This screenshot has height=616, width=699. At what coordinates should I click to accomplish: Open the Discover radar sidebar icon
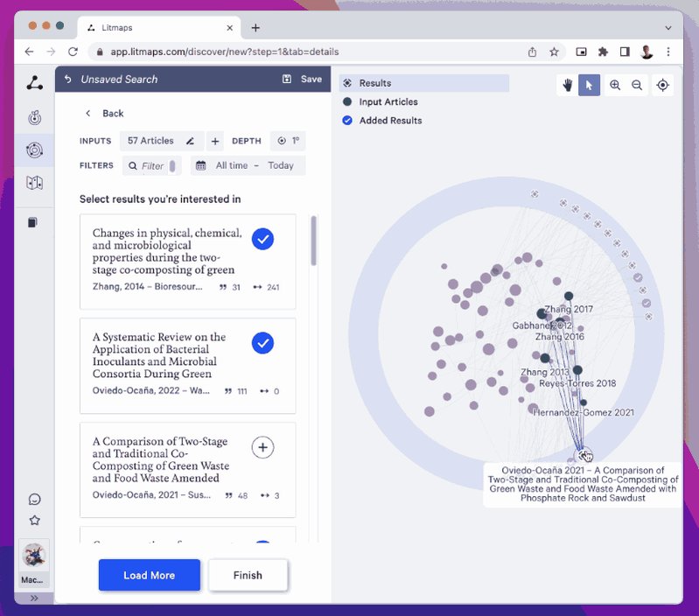34,150
